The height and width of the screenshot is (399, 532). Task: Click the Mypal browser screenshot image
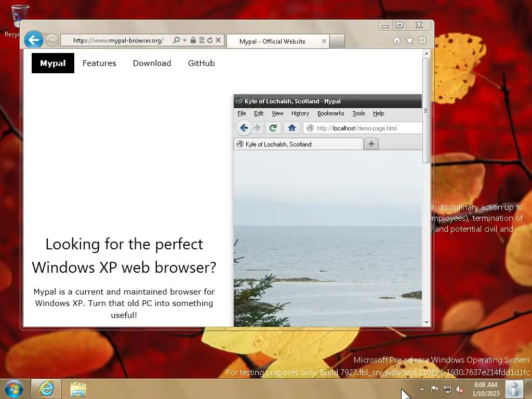pos(328,210)
